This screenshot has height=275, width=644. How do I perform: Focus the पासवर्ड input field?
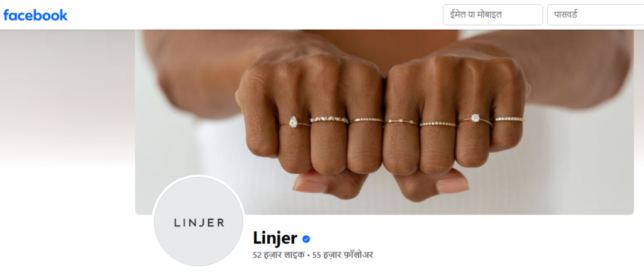(596, 15)
